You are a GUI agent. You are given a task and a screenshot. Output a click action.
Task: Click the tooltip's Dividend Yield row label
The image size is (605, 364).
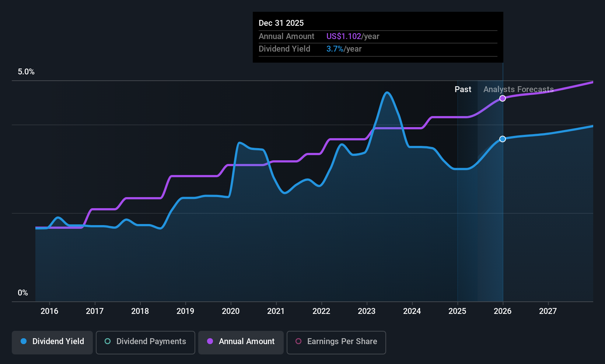(284, 49)
